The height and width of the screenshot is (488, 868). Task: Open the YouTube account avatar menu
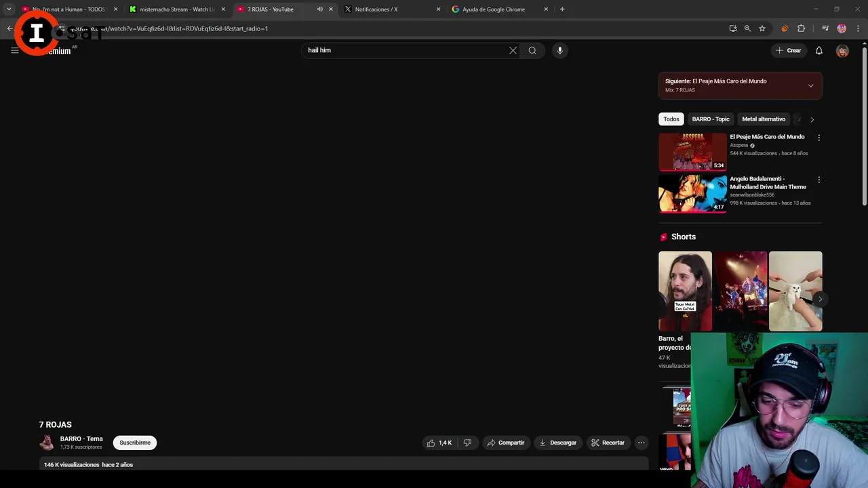coord(842,51)
